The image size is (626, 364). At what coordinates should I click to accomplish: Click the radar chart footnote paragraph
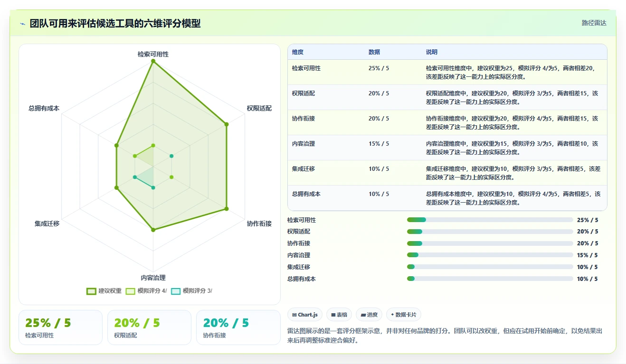pyautogui.click(x=445, y=336)
